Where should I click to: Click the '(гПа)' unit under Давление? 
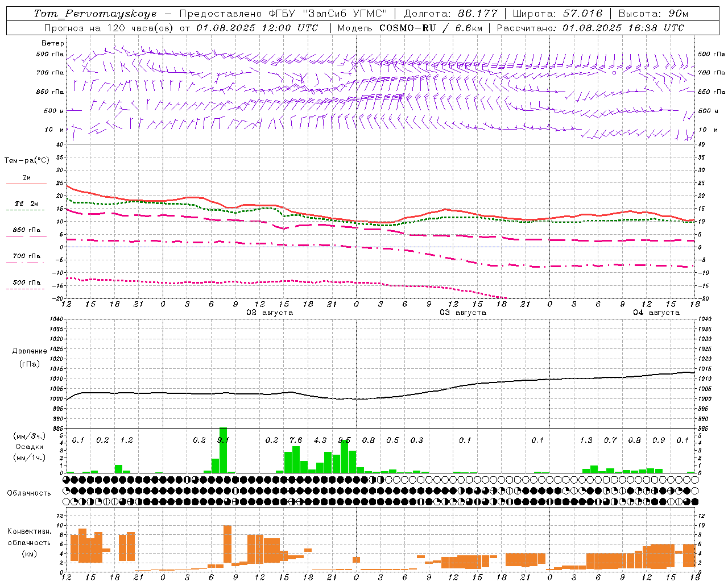click(30, 364)
